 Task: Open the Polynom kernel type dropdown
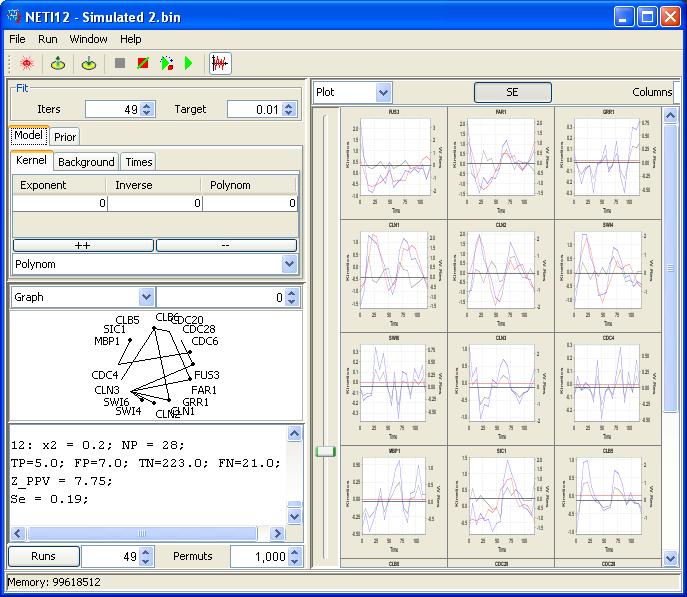tap(290, 264)
